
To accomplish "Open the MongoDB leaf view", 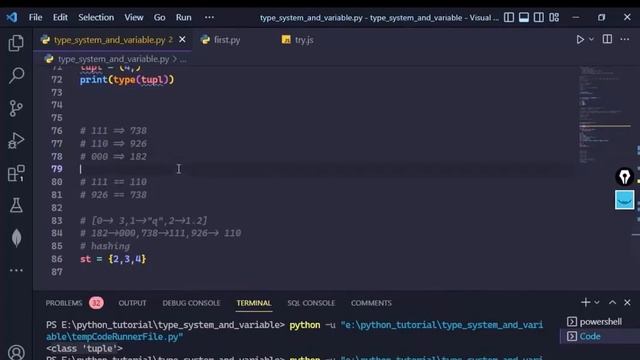I will pyautogui.click(x=16, y=238).
